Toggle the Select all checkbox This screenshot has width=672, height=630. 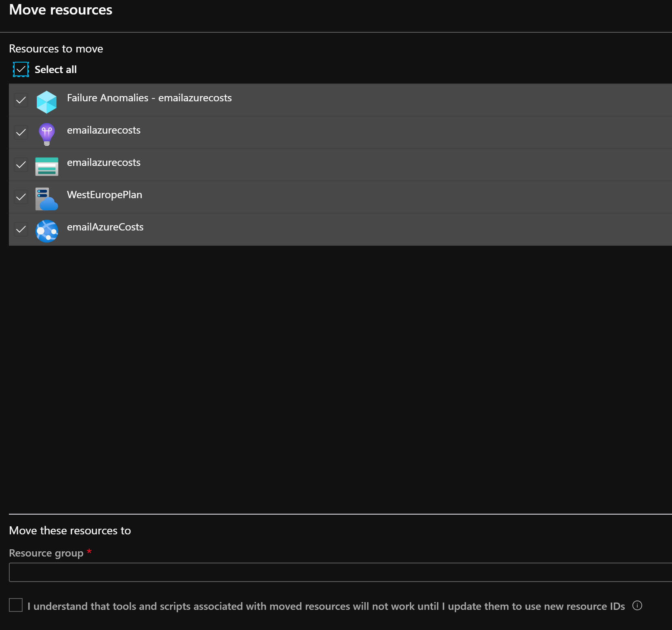point(21,69)
